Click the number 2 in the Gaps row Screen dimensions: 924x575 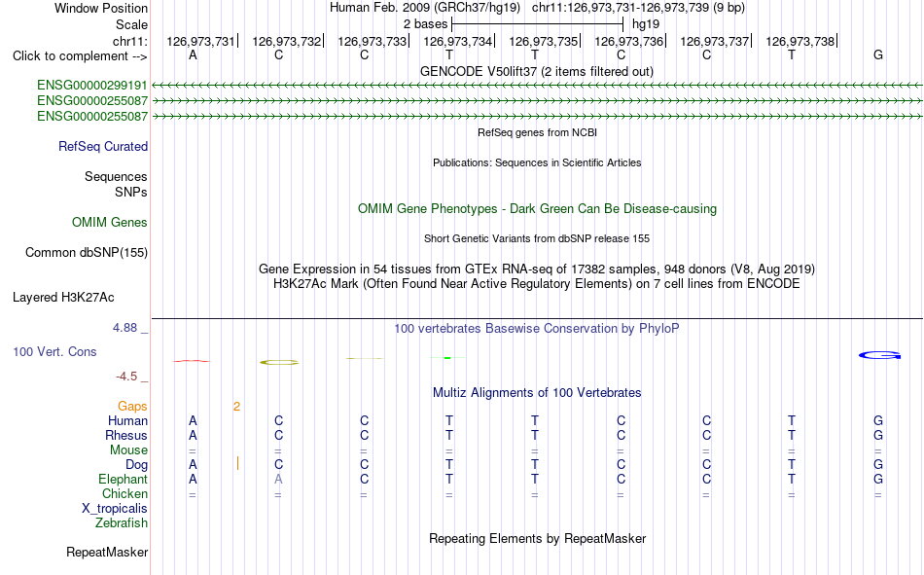(x=237, y=407)
